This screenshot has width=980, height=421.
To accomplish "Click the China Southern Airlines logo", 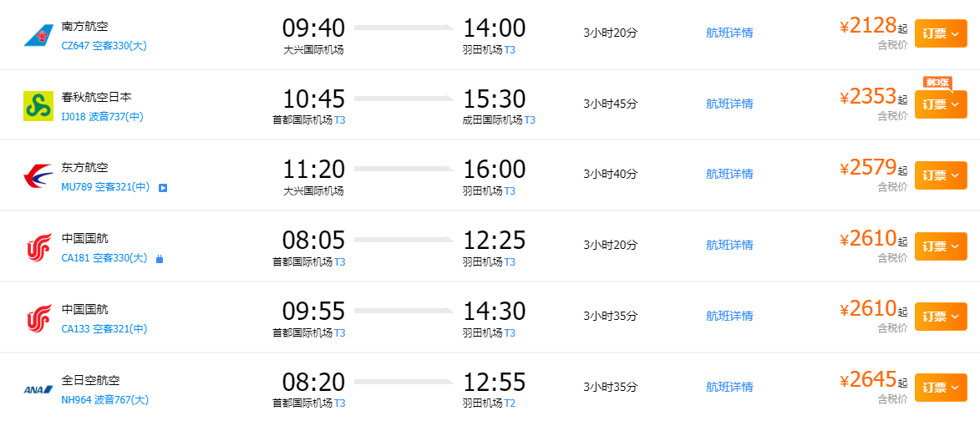I will (x=38, y=35).
